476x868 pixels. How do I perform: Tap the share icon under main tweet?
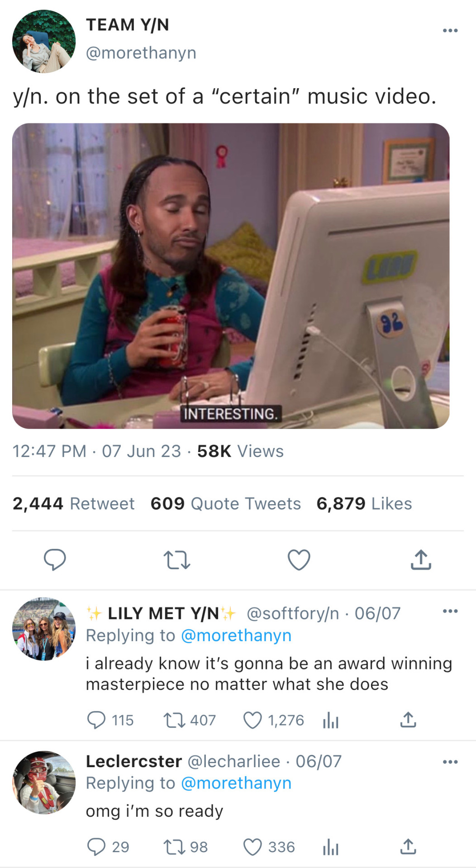click(x=421, y=559)
